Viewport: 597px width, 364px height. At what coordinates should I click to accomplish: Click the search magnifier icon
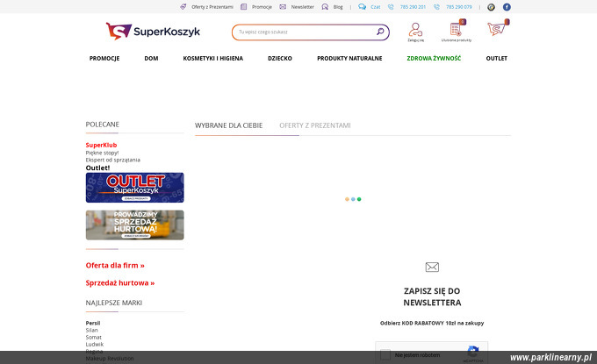(x=380, y=32)
